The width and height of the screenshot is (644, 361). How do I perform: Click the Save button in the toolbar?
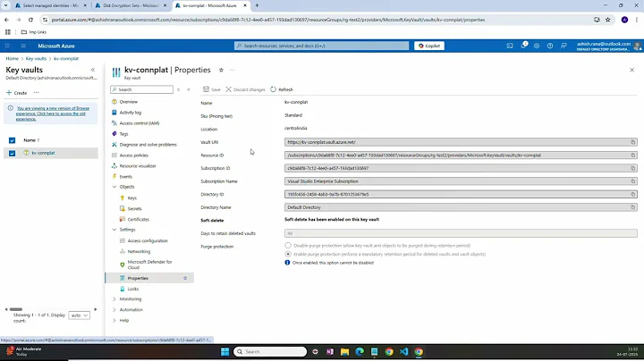coord(212,89)
